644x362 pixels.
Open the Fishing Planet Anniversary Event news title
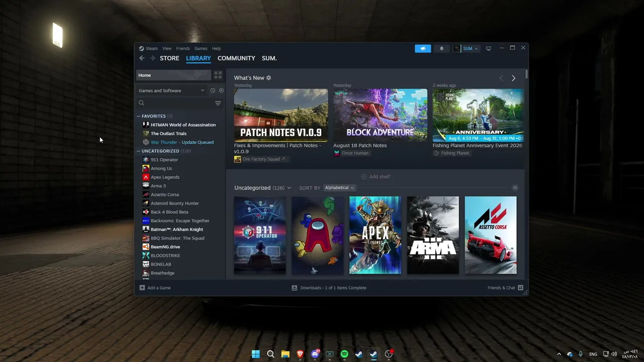click(477, 145)
